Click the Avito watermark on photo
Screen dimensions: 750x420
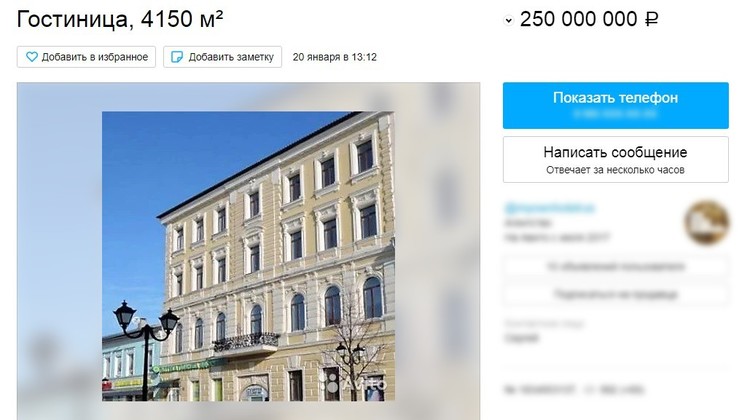(353, 383)
